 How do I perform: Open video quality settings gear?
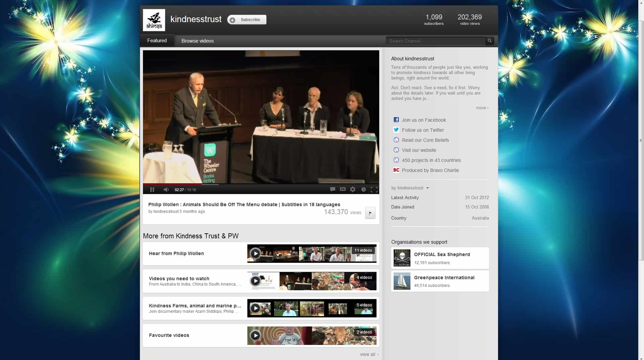pyautogui.click(x=353, y=189)
